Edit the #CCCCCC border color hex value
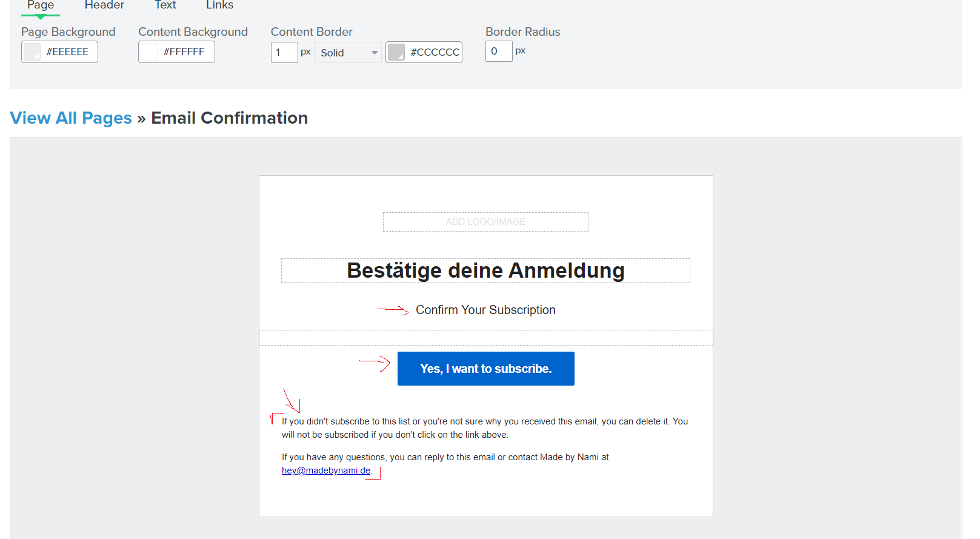 435,52
